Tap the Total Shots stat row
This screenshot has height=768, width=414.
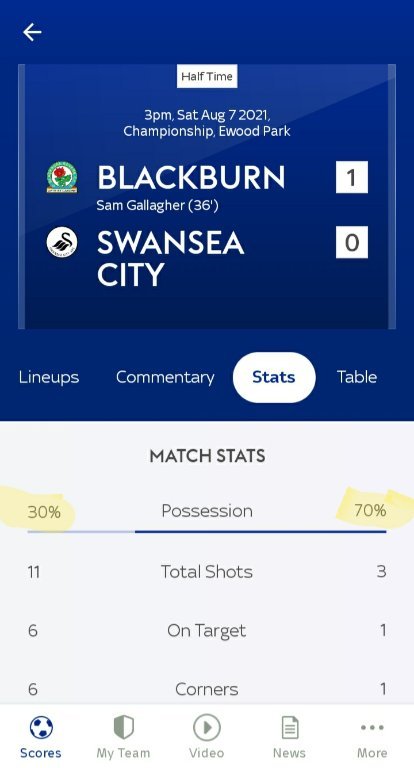point(207,572)
